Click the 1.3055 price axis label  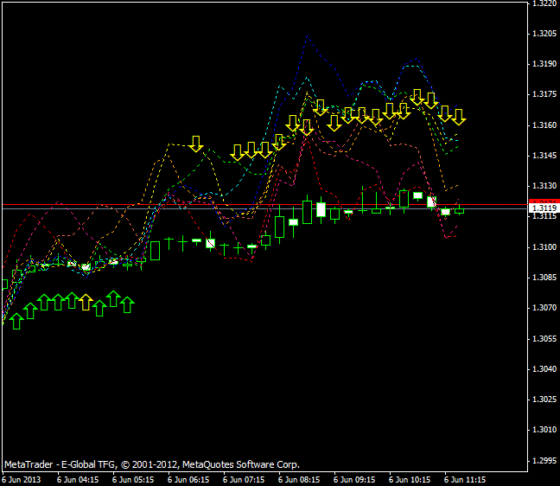(x=545, y=338)
